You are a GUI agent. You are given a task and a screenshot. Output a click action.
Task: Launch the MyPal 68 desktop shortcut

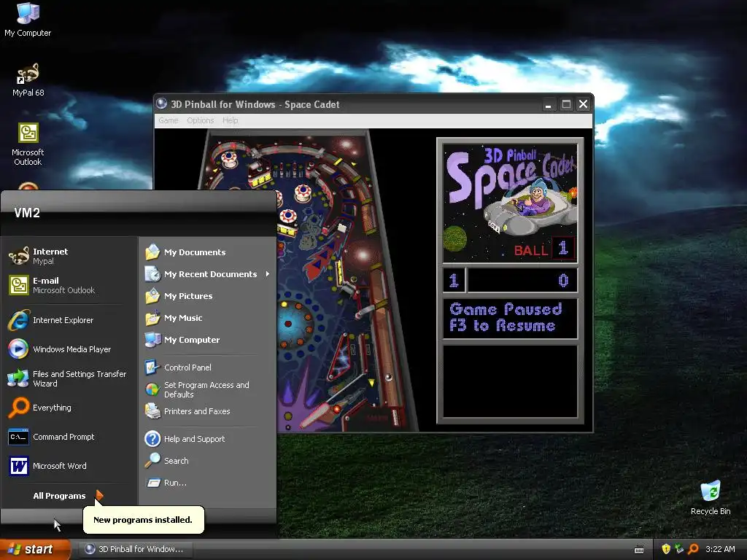[x=28, y=79]
